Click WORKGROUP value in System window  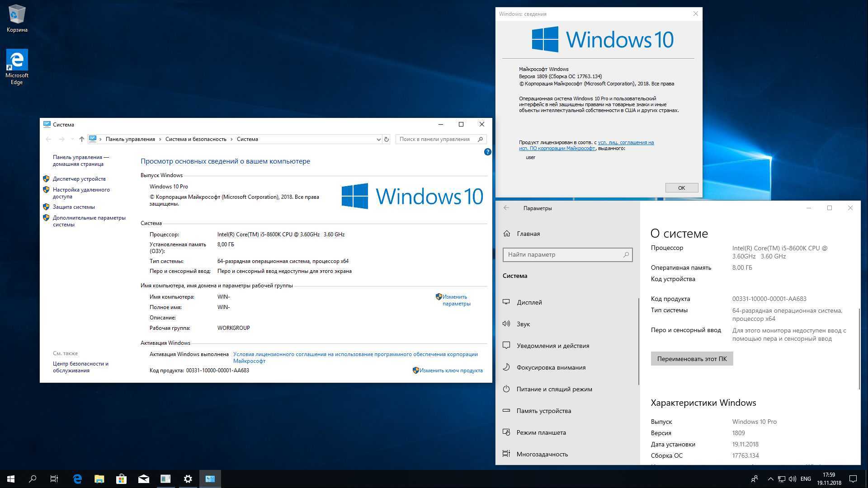pyautogui.click(x=233, y=328)
